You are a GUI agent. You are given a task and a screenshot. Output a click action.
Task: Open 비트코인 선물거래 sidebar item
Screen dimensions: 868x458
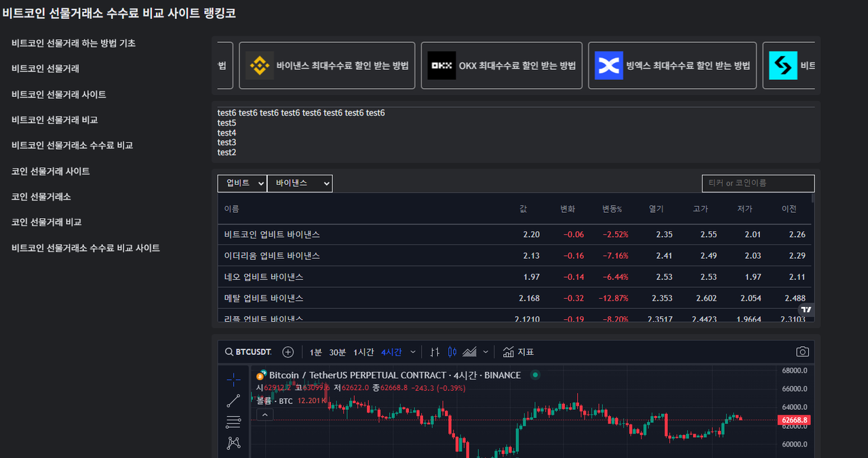coord(45,69)
